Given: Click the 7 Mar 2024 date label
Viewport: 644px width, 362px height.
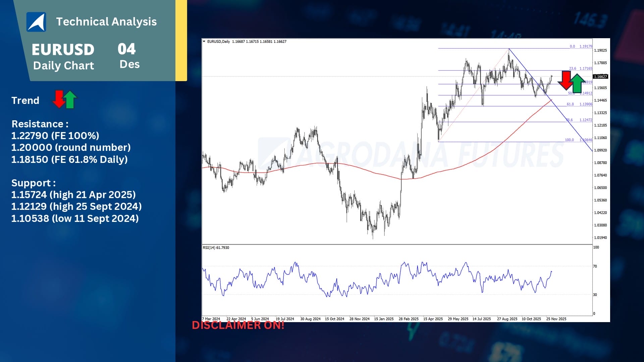Looking at the screenshot, I should [x=211, y=319].
